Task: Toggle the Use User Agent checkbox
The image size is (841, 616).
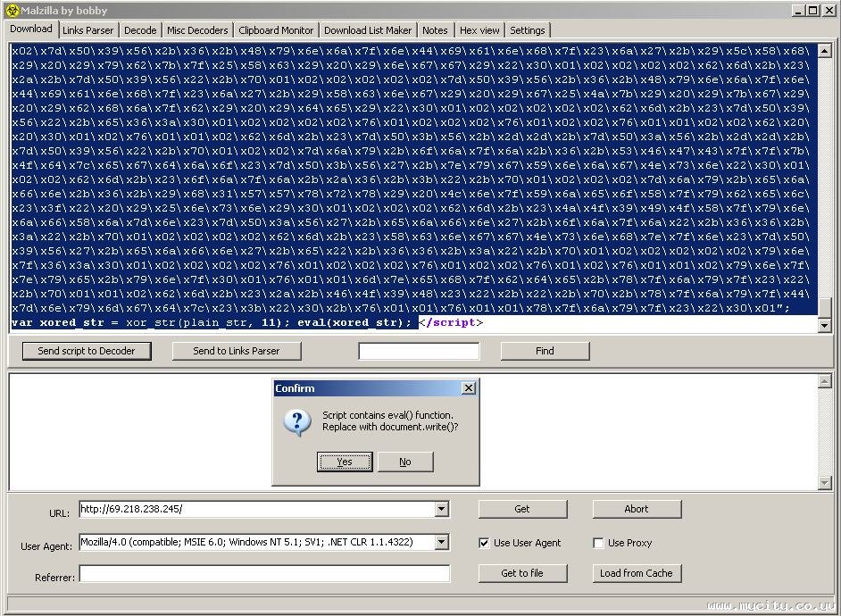Action: pos(484,543)
